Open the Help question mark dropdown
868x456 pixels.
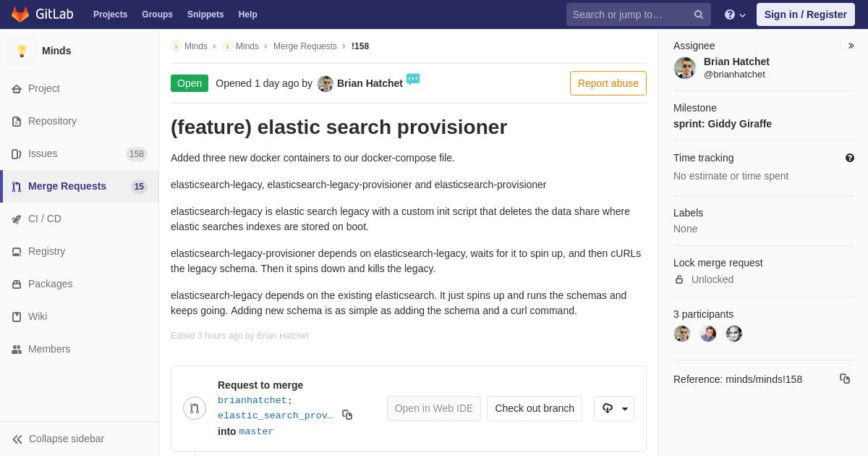(x=735, y=14)
